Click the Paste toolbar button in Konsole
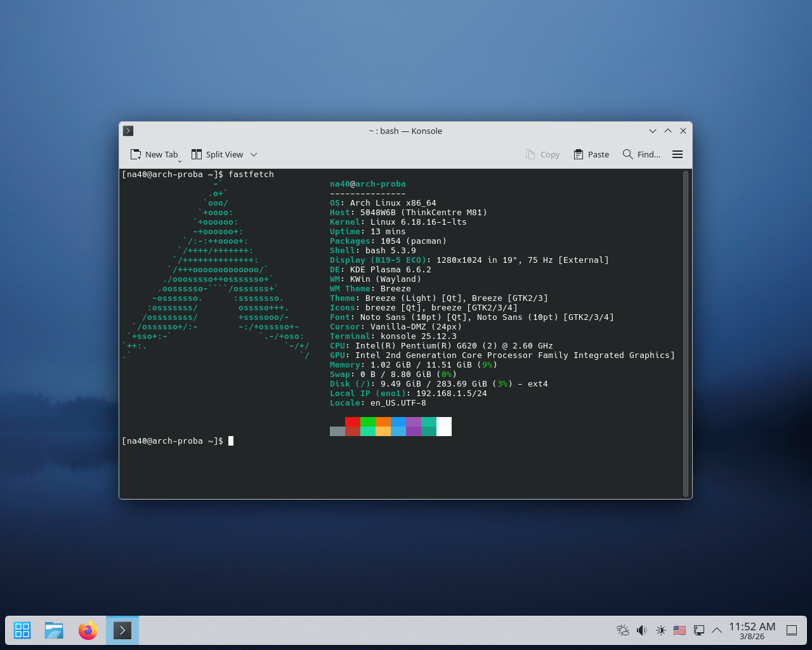Screen dimensions: 812x650 click(591, 154)
